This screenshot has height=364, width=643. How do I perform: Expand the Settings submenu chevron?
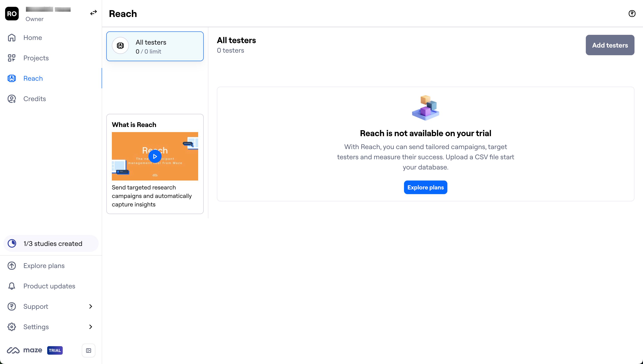pyautogui.click(x=91, y=327)
